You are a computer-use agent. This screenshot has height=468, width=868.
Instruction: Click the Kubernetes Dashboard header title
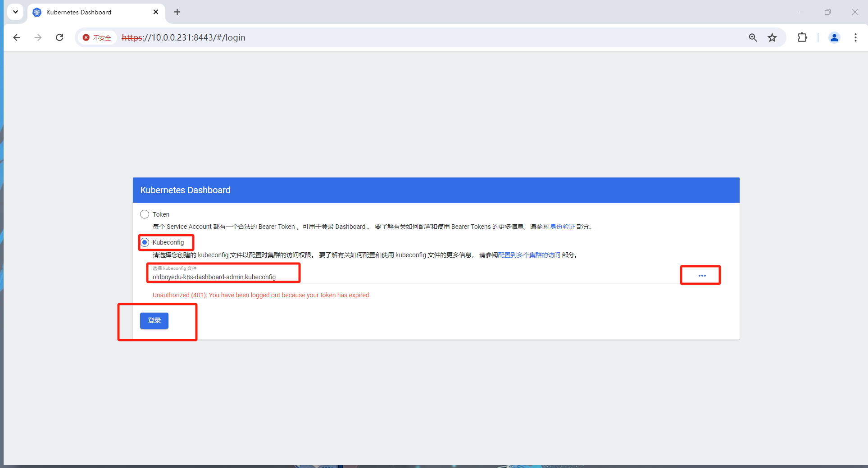(185, 190)
